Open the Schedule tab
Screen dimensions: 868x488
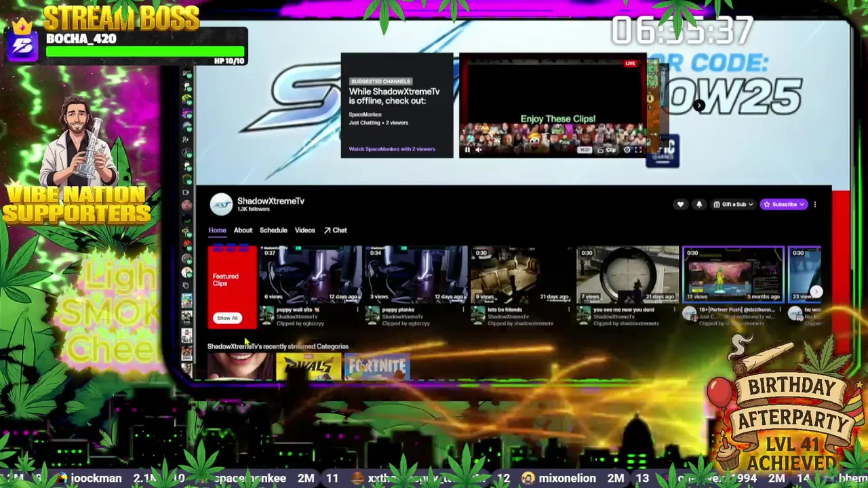tap(273, 230)
